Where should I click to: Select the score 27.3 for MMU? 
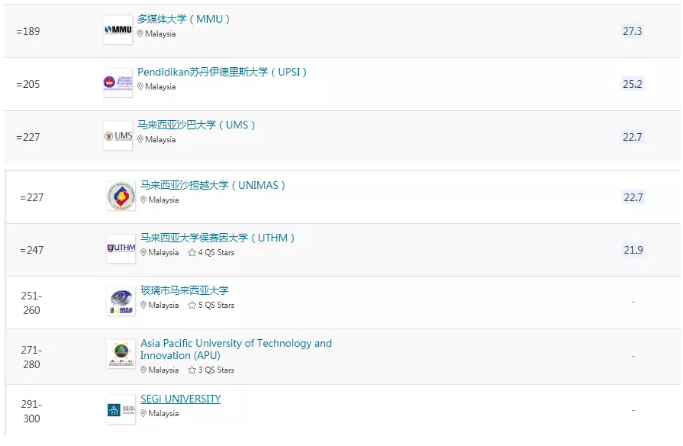pyautogui.click(x=632, y=31)
